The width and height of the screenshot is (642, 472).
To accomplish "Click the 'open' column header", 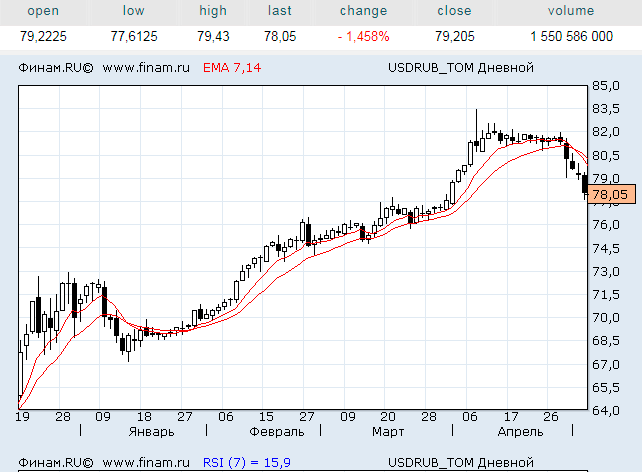I will (42, 11).
